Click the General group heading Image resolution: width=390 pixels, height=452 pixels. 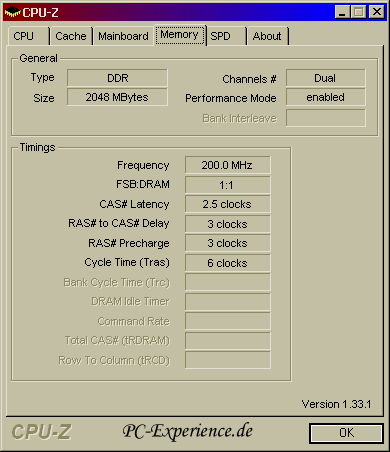click(38, 58)
